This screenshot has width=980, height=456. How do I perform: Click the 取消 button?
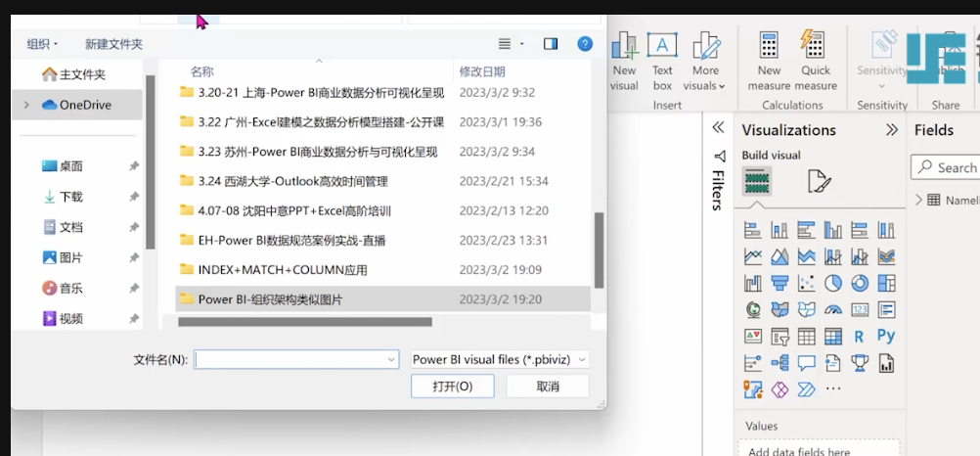pyautogui.click(x=548, y=386)
